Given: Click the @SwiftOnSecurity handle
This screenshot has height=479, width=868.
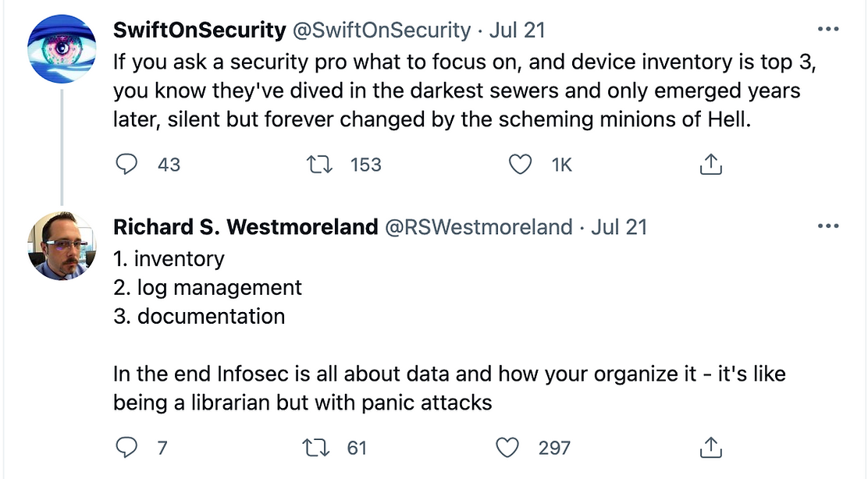Looking at the screenshot, I should [382, 30].
